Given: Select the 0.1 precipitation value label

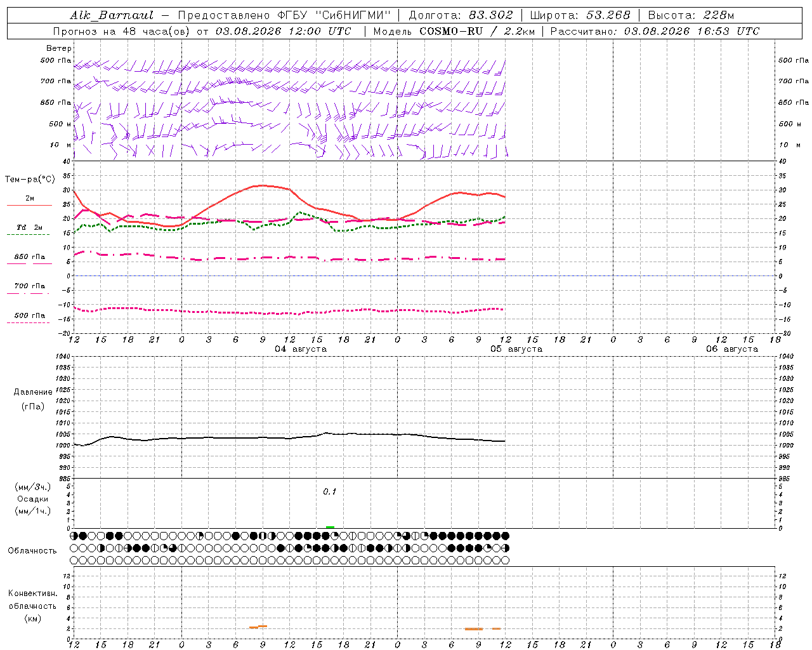Looking at the screenshot, I should [330, 491].
